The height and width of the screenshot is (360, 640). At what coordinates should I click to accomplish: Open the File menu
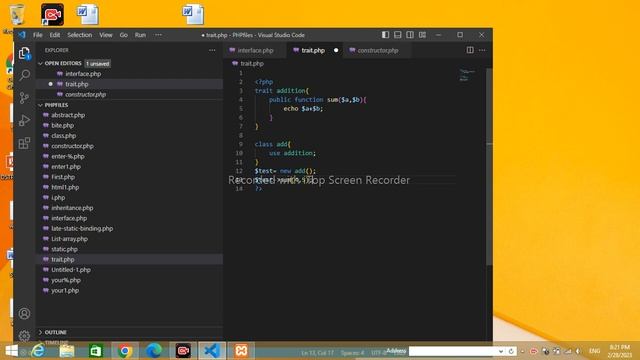click(38, 35)
